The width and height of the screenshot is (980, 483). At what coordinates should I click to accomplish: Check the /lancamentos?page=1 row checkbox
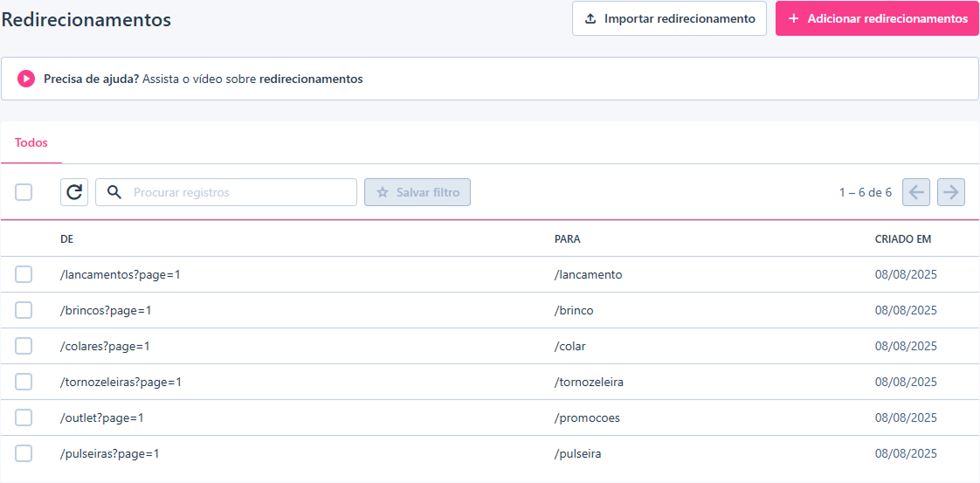(24, 274)
